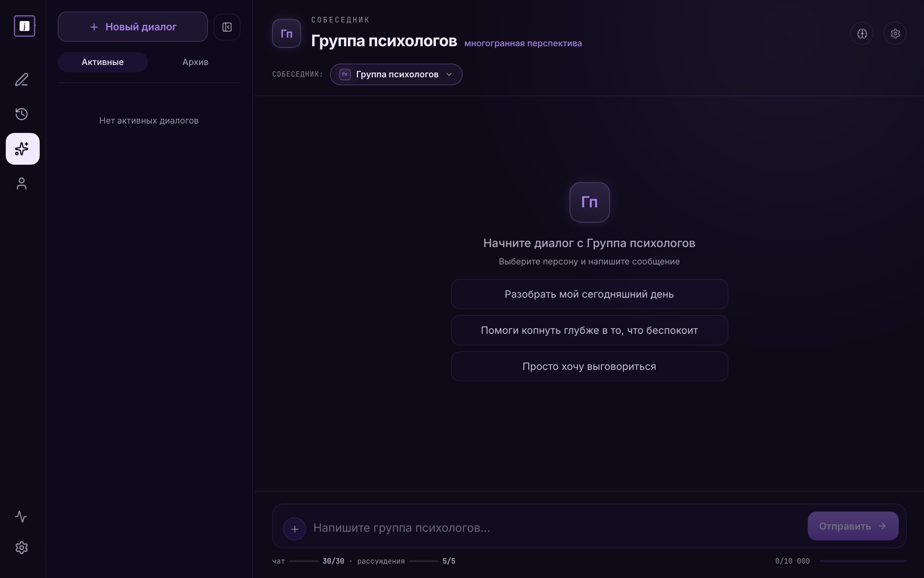Choose Разобрать мой сегодняшний день suggestion
This screenshot has width=924, height=578.
pos(589,294)
